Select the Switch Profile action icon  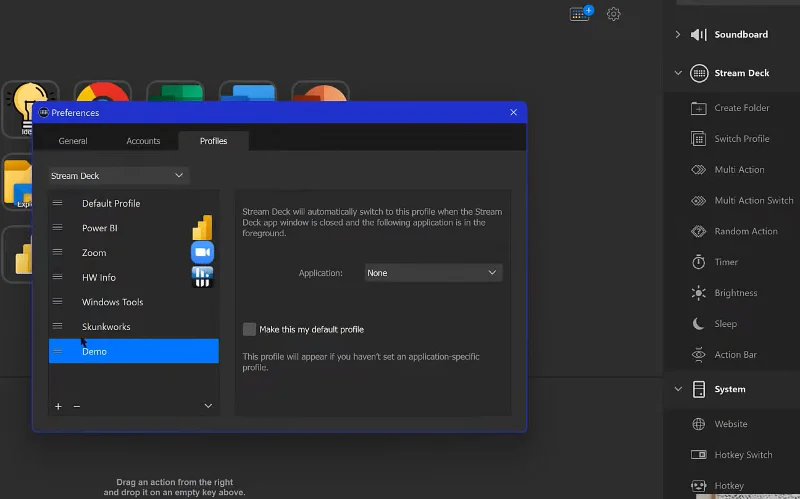tap(698, 139)
